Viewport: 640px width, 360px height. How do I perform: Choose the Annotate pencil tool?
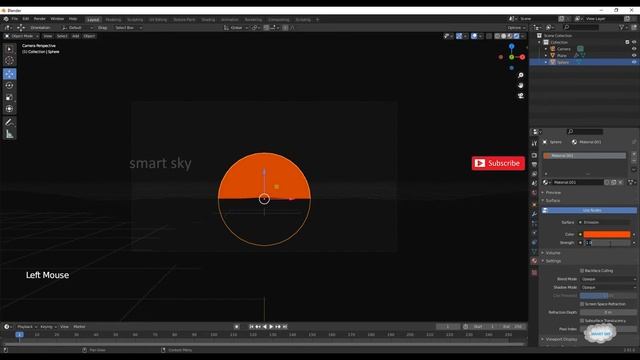point(9,122)
